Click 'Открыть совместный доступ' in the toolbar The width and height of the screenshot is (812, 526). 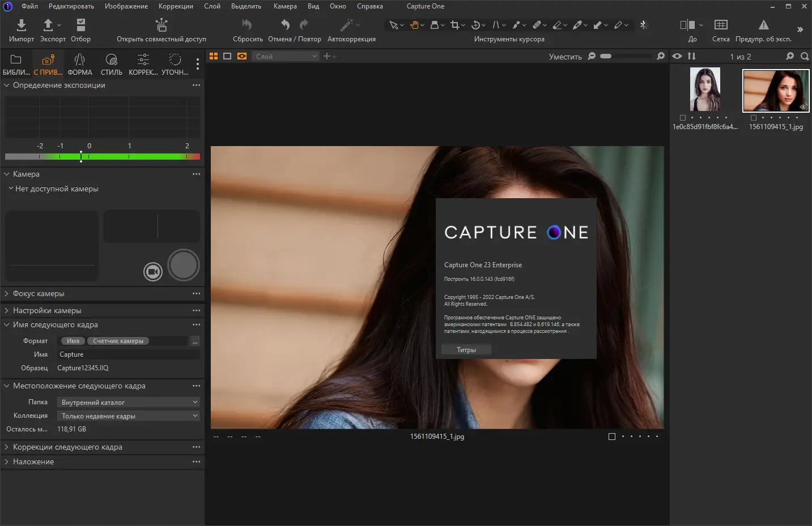click(x=161, y=30)
